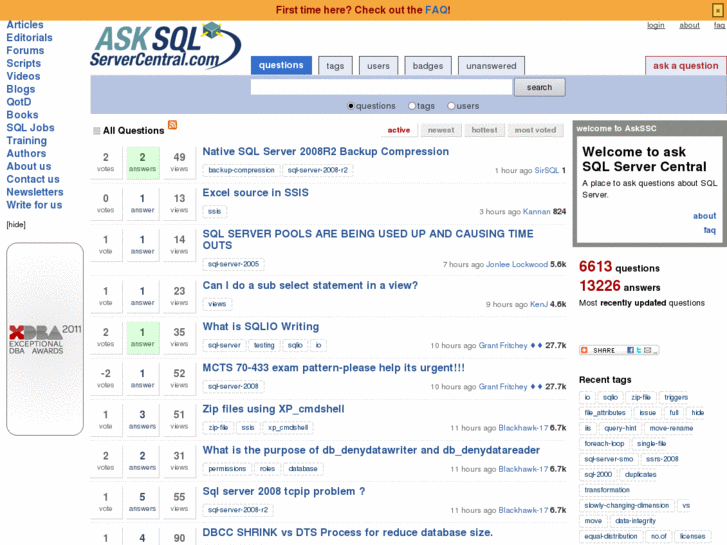Sort questions by hottest

coord(485,130)
